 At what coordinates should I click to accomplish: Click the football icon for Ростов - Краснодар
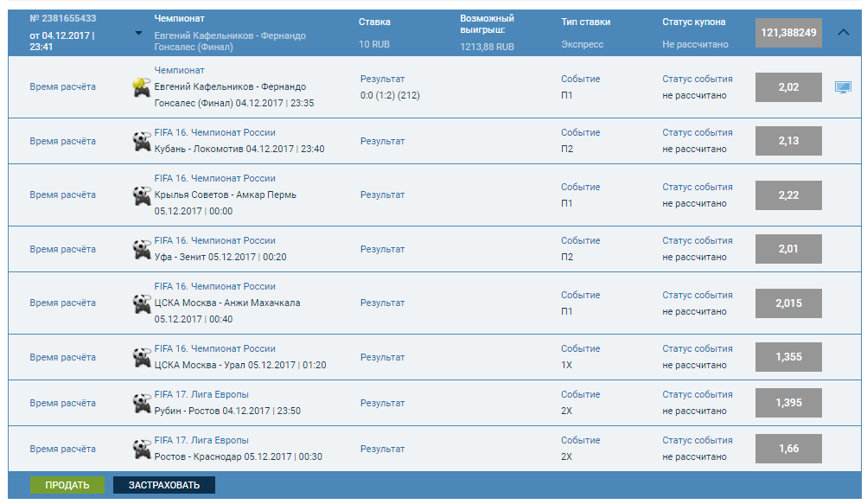(x=142, y=449)
